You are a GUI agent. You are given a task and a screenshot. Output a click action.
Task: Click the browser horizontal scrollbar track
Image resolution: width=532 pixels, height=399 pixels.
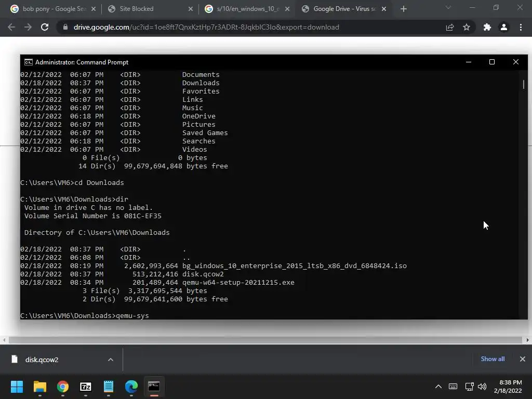265,340
